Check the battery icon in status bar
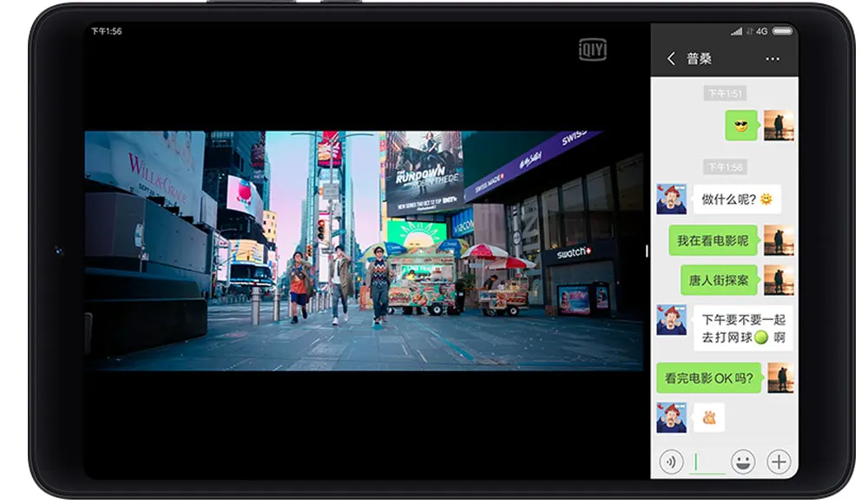Screen dimensions: 868x504 pos(782,31)
